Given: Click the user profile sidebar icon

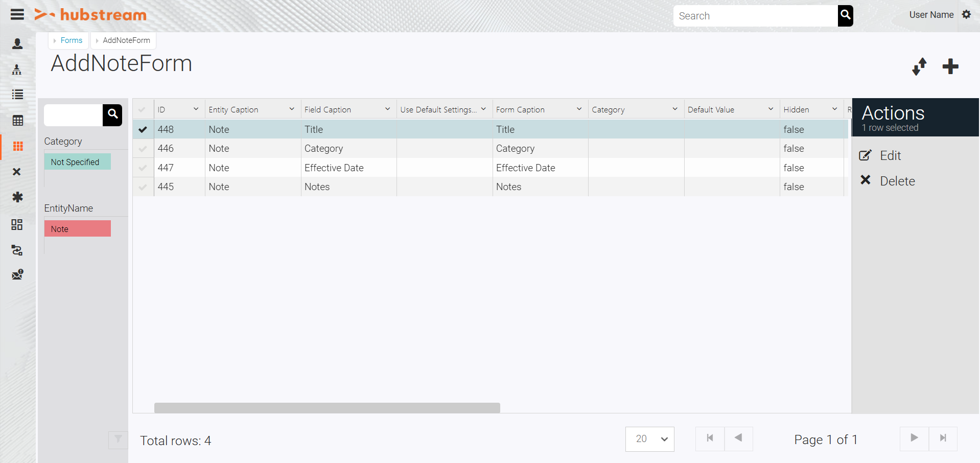Looking at the screenshot, I should 17,44.
